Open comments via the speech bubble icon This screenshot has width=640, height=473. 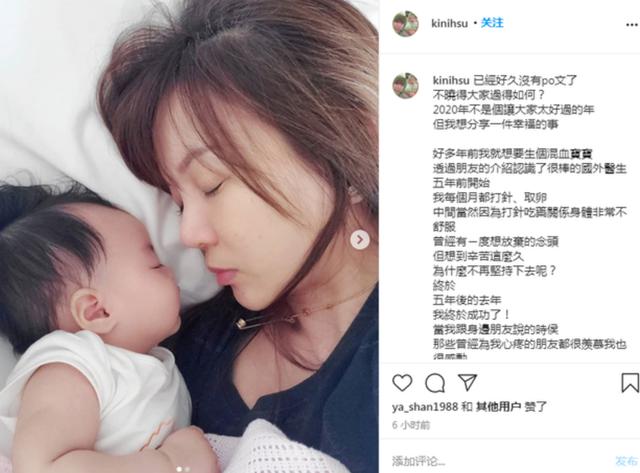click(x=435, y=383)
